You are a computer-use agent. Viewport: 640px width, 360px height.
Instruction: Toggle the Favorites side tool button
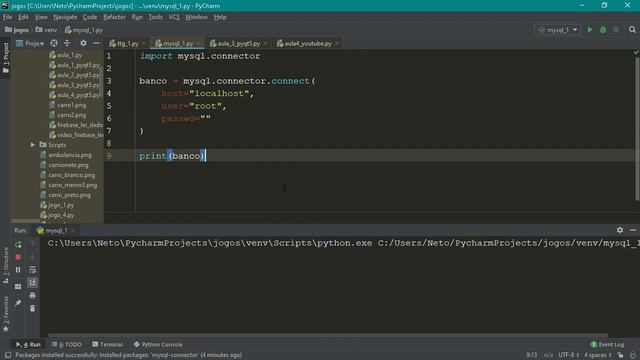[5, 314]
